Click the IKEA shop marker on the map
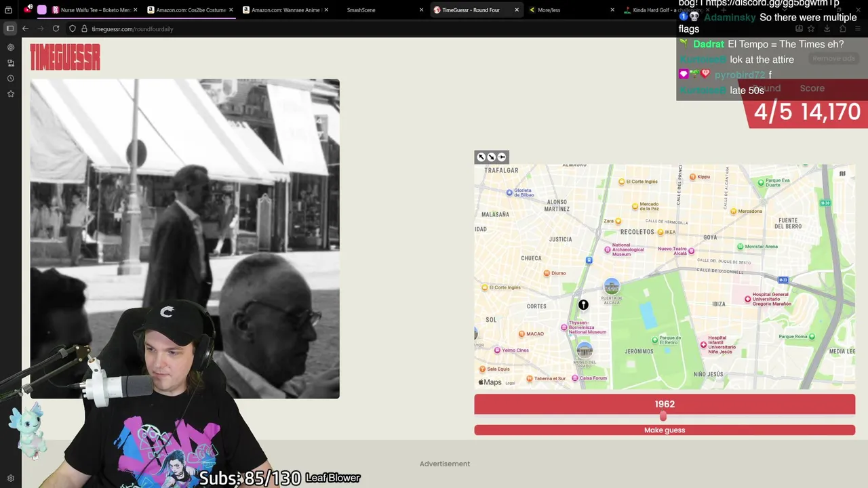 [x=660, y=232]
